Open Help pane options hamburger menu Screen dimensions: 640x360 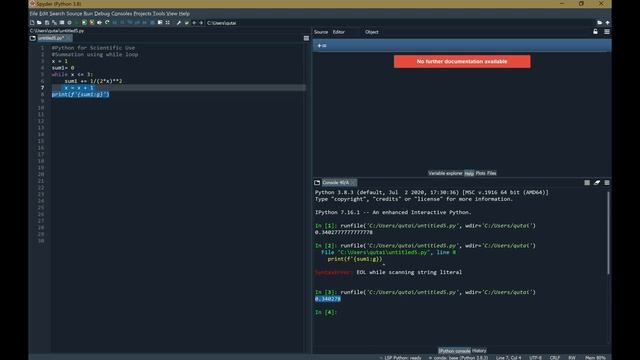point(607,31)
